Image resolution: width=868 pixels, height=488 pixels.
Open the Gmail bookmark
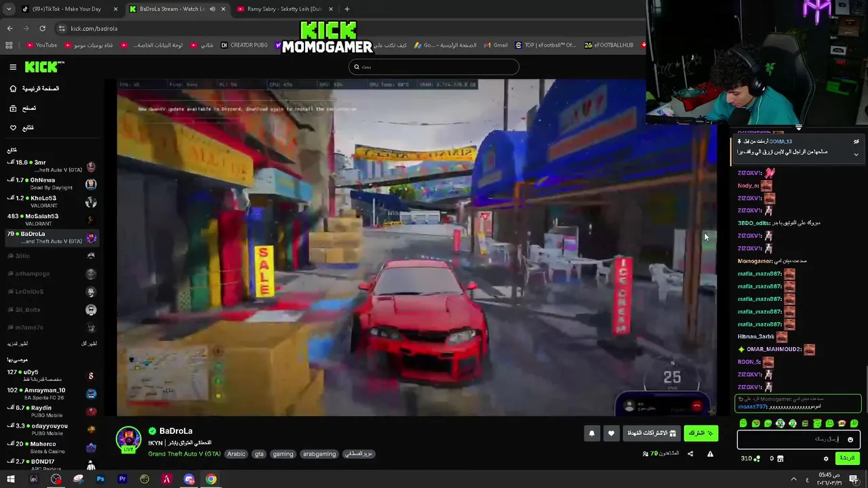(495, 45)
